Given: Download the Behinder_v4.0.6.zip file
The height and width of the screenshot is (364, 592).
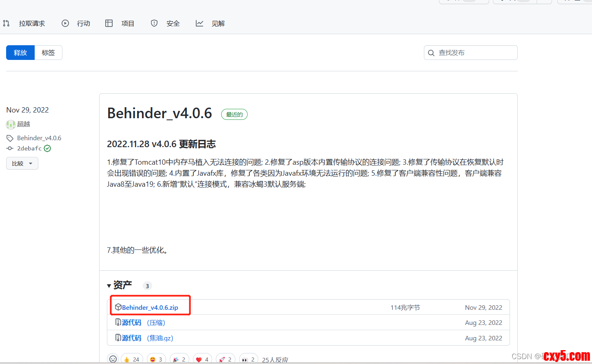Looking at the screenshot, I should click(150, 307).
